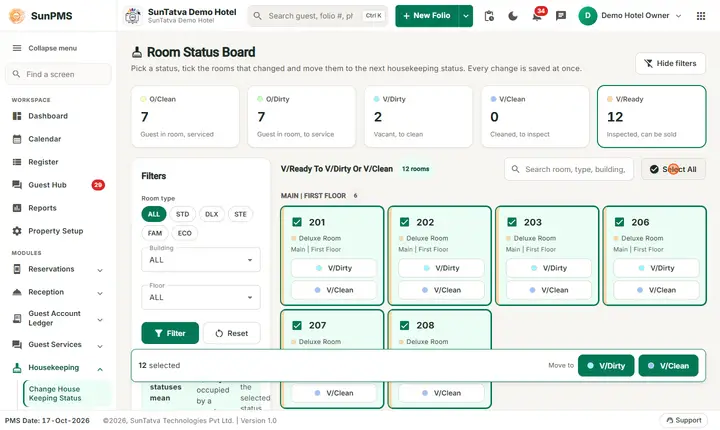Viewport: 720px width, 430px height.
Task: Collapse the Housekeeping module
Action: (56, 368)
